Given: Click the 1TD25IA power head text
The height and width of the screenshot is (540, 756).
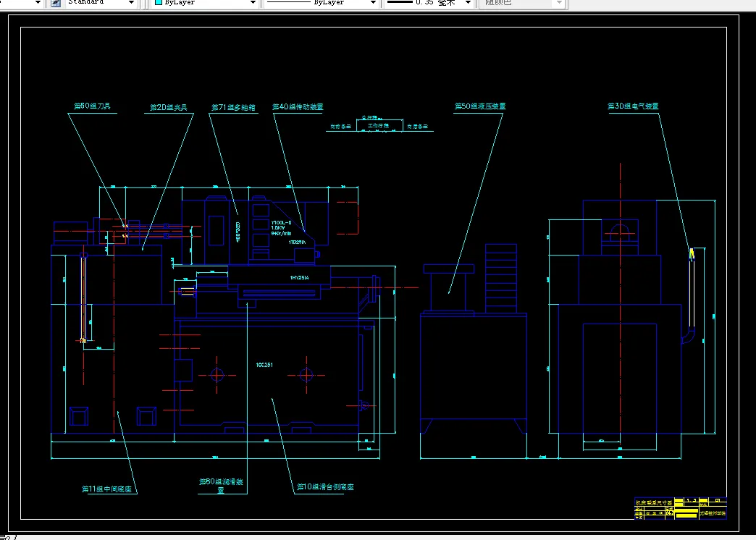Looking at the screenshot, I should coord(298,242).
